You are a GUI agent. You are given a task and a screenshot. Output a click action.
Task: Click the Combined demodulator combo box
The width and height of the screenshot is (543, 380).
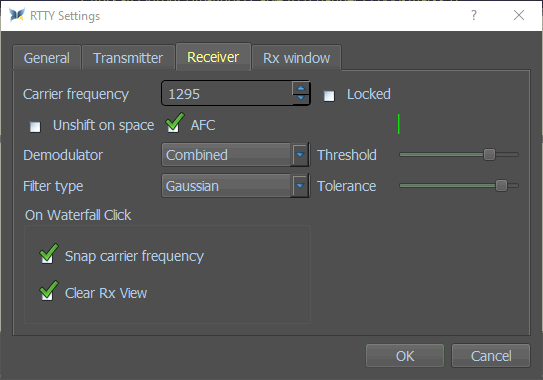[x=235, y=155]
